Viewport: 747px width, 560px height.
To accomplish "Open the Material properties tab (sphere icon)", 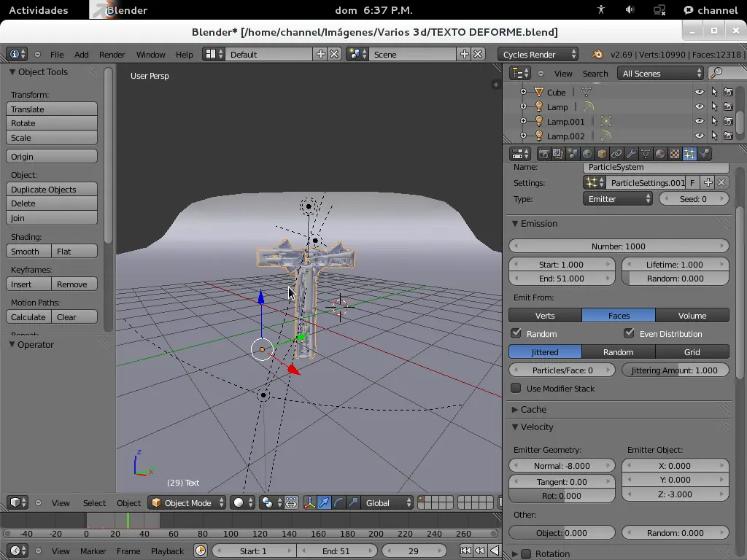I will click(x=659, y=154).
